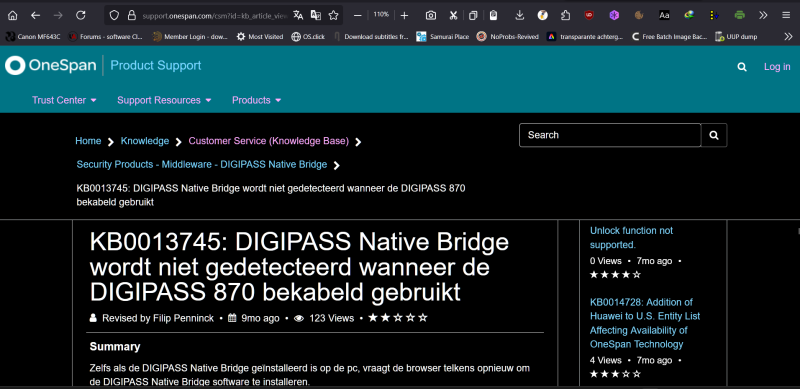Image resolution: width=800 pixels, height=389 pixels.
Task: Bookmark this page with star icon
Action: point(334,15)
